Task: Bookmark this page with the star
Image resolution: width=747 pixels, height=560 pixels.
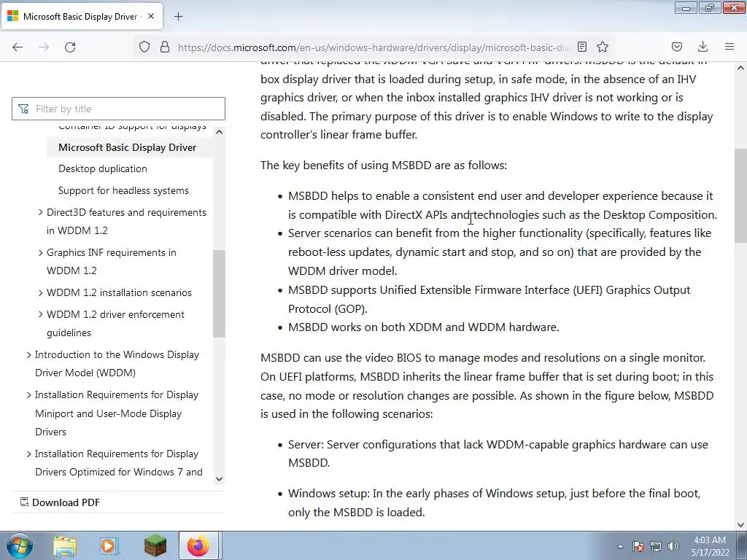Action: [x=603, y=47]
